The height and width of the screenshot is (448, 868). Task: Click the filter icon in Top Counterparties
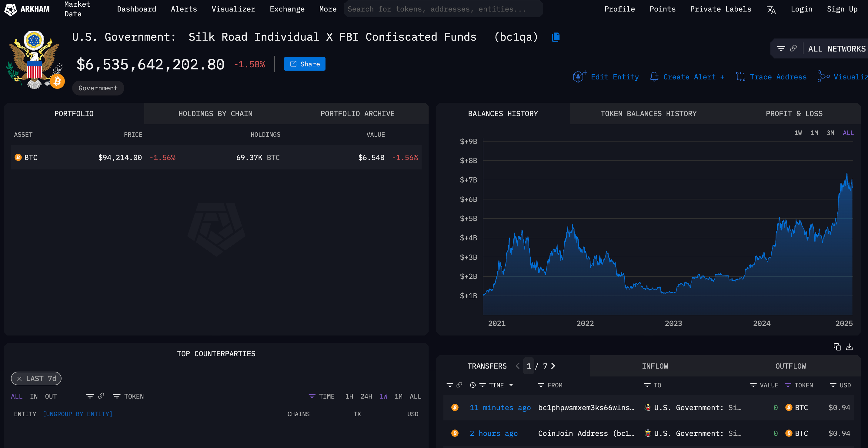pos(90,396)
